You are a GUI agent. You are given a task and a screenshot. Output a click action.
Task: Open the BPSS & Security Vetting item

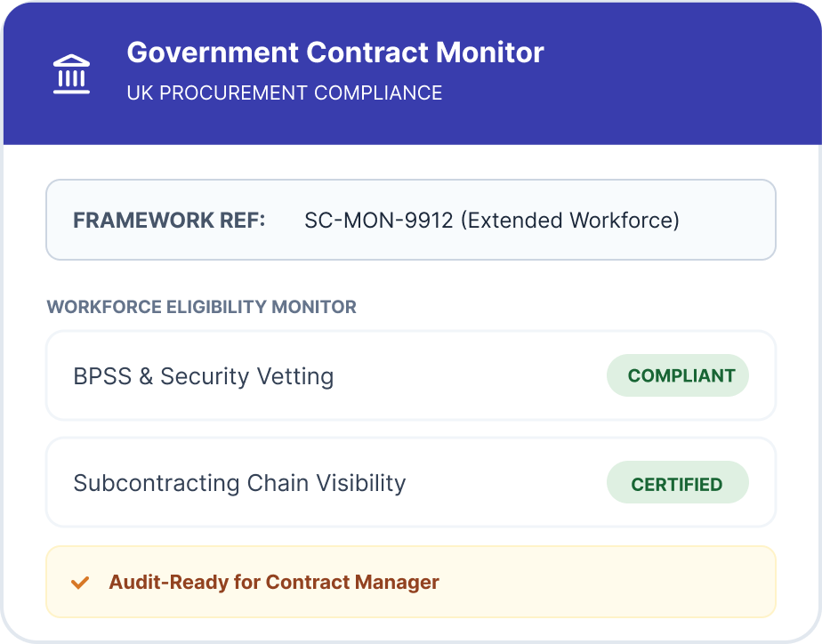(x=203, y=376)
